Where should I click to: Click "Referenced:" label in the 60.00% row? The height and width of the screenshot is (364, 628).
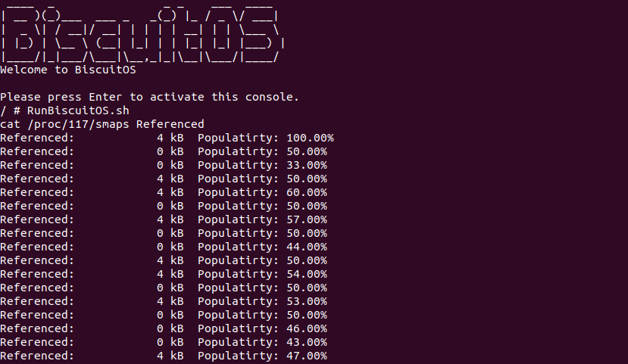tap(37, 192)
